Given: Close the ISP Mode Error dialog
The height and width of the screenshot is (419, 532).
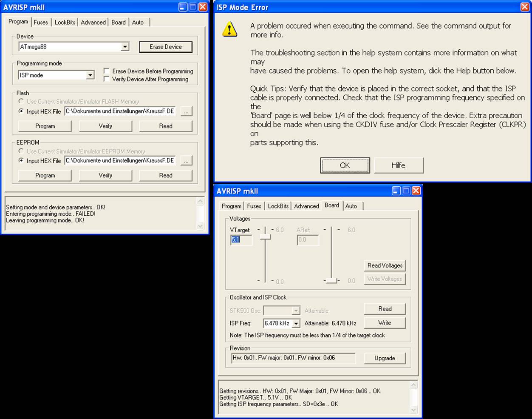Looking at the screenshot, I should tap(524, 7).
